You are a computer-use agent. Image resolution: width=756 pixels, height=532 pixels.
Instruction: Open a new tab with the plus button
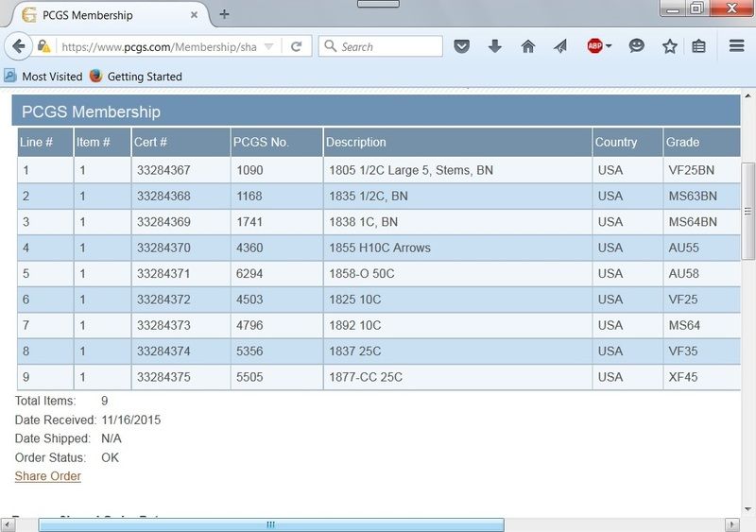(x=224, y=14)
